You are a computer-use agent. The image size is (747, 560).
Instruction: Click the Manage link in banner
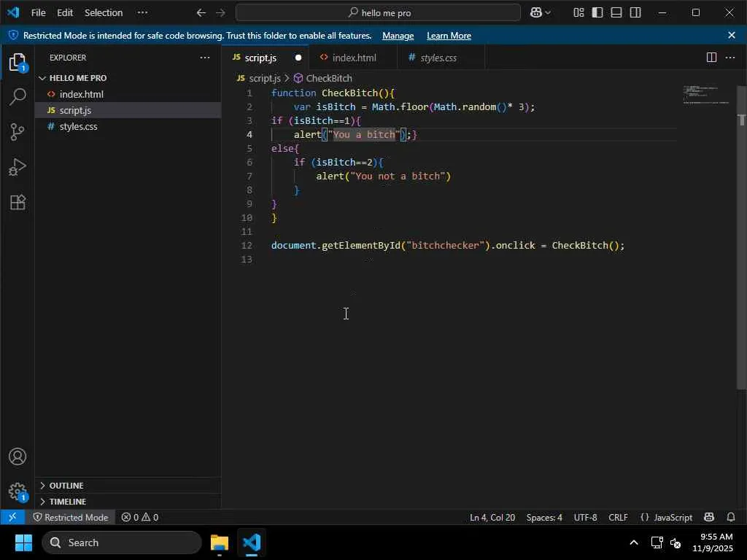pos(398,36)
